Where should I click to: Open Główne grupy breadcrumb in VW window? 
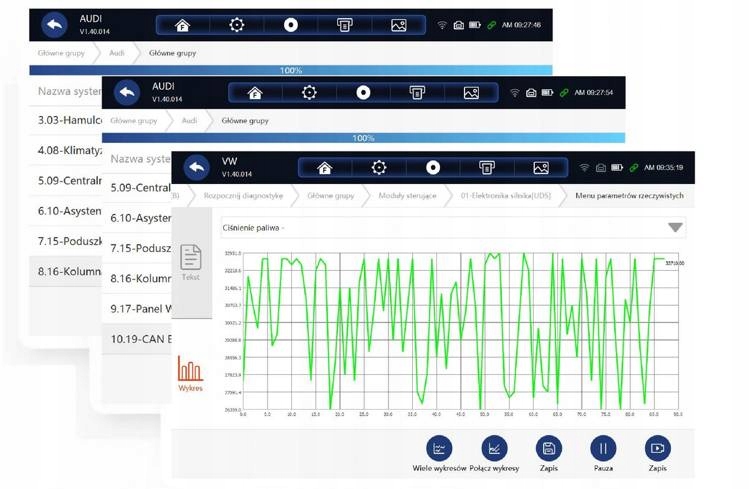(331, 196)
